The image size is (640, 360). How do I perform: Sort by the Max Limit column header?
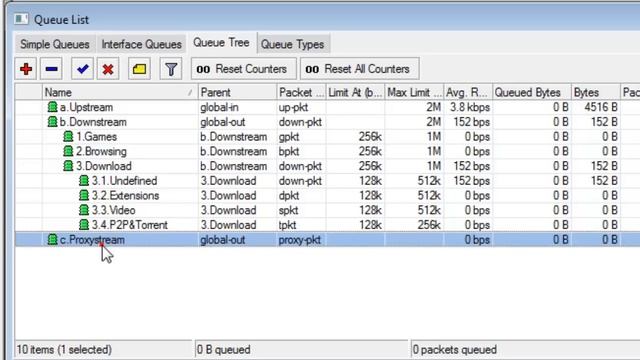pos(414,93)
